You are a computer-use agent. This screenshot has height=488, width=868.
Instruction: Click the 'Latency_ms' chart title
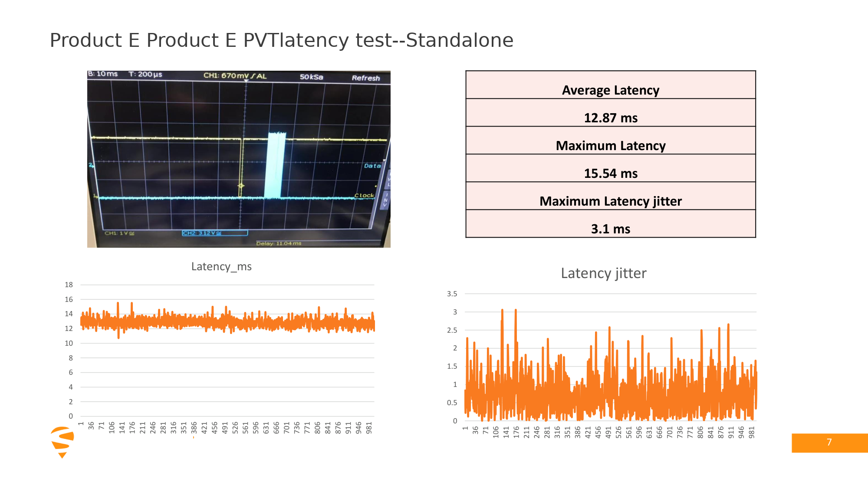coord(221,266)
